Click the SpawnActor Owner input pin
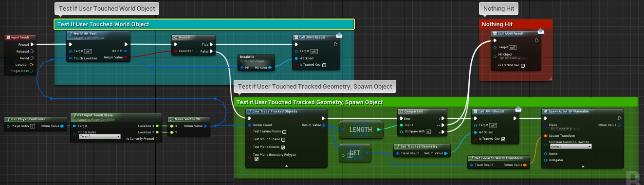The width and height of the screenshot is (644, 185). (x=546, y=153)
